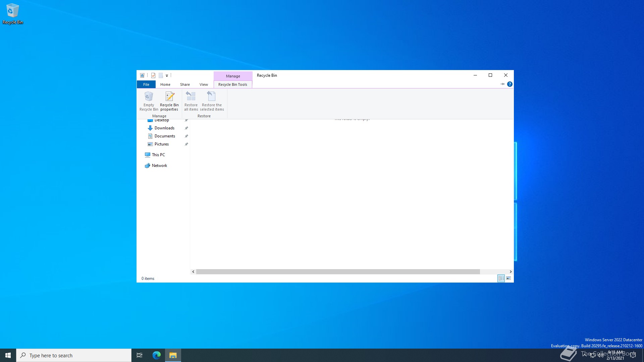The height and width of the screenshot is (362, 644).
Task: Open clock and date flyout
Action: [615, 355]
